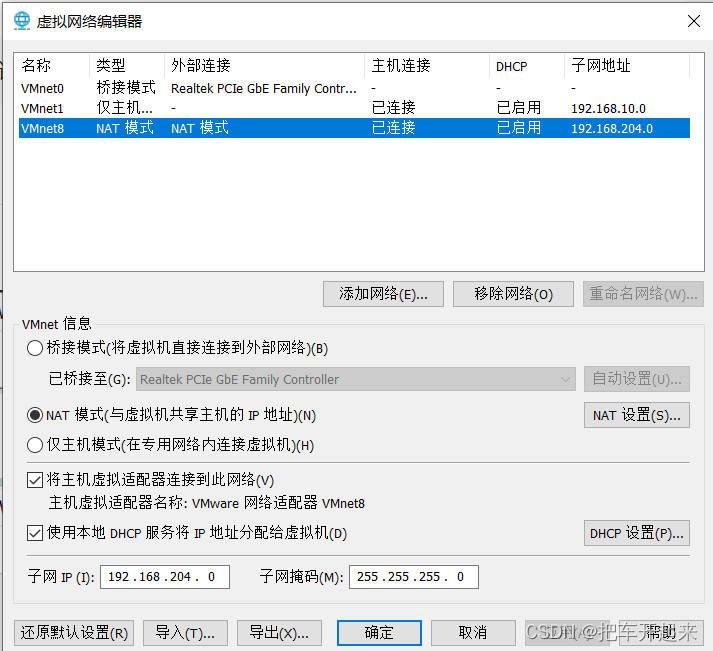Image resolution: width=713 pixels, height=651 pixels.
Task: Close the 虚拟网络编辑器 dialog
Action: tap(693, 21)
